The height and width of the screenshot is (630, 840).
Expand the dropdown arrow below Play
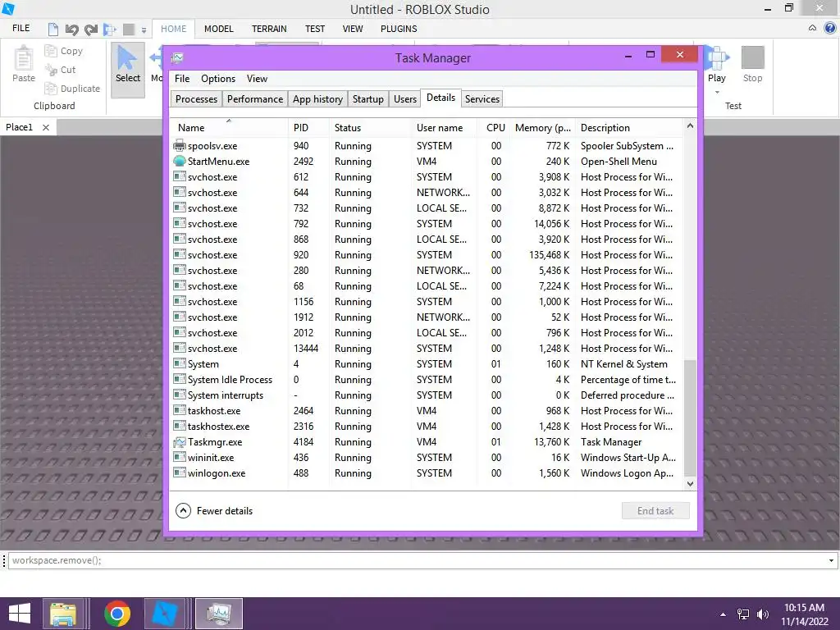(717, 92)
